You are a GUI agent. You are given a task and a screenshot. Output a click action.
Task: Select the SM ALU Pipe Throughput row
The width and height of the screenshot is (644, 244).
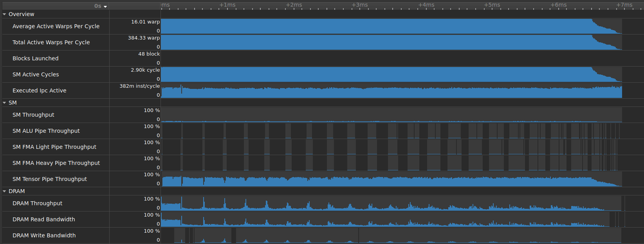(46, 131)
